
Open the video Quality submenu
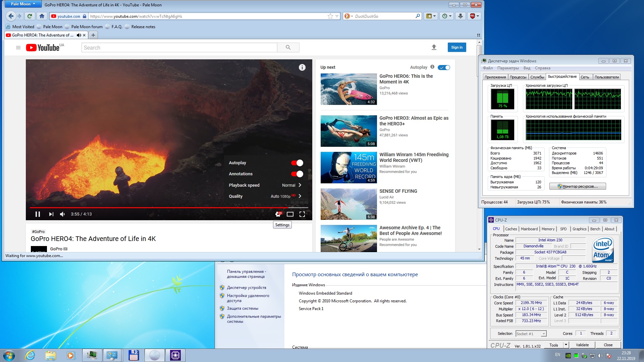pos(265,196)
